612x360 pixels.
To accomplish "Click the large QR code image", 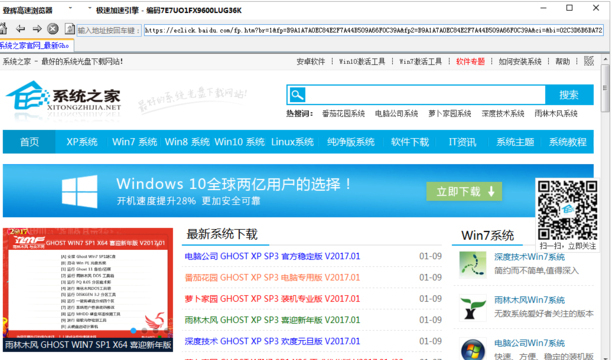I will click(568, 210).
